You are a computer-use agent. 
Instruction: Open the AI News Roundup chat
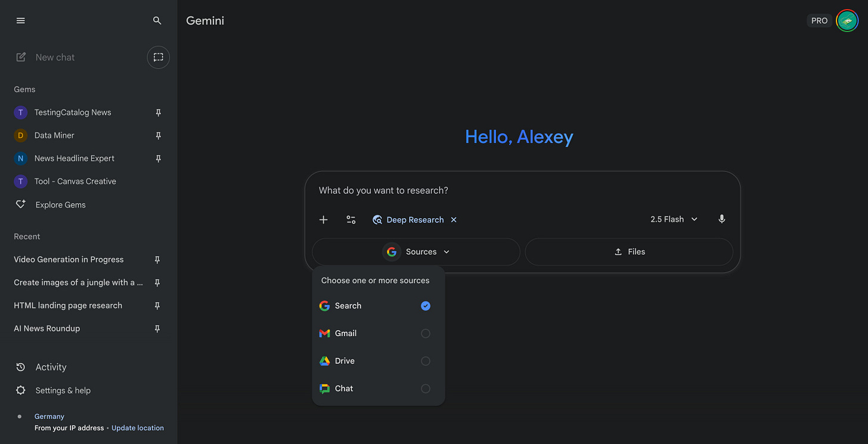(x=46, y=328)
